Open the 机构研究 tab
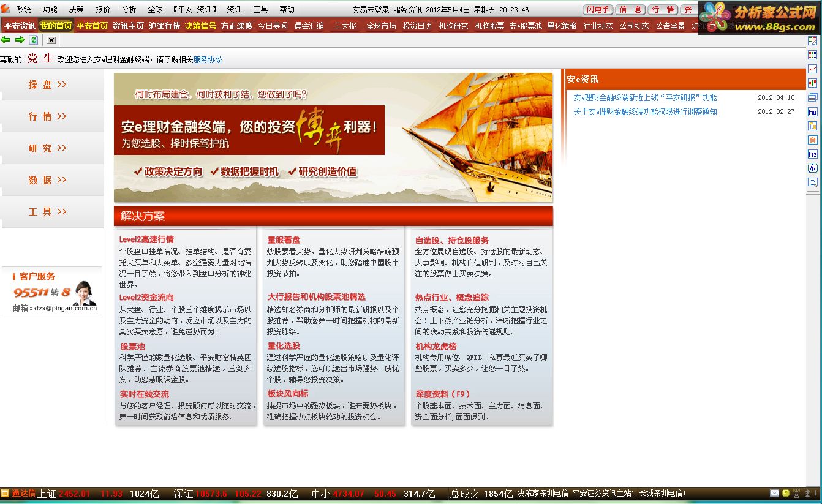Screen dimensions: 822x504 pyautogui.click(x=453, y=26)
